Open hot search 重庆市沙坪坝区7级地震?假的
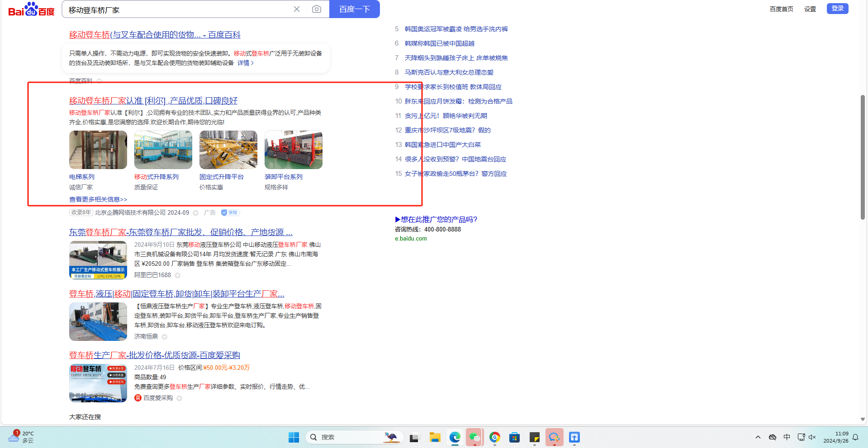Viewport: 868px width, 448px height. point(448,130)
